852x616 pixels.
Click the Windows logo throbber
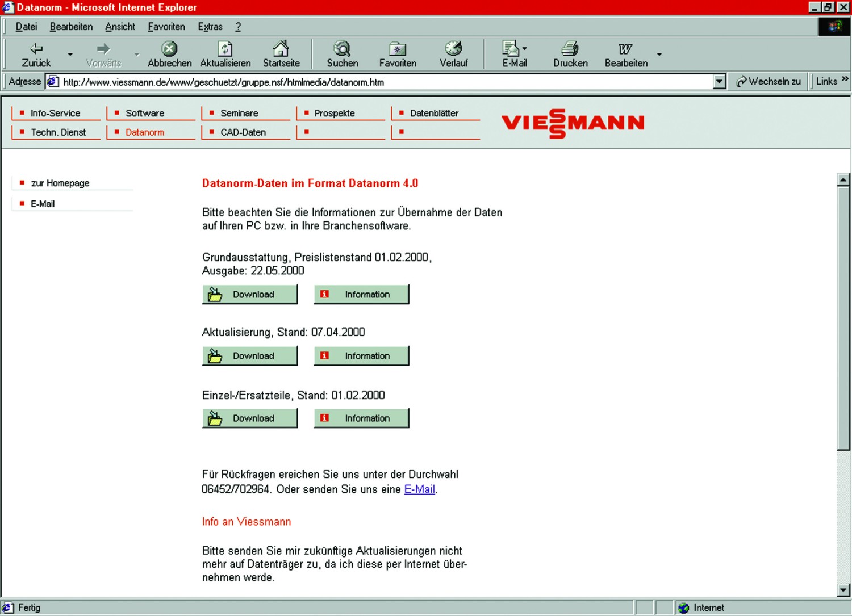tap(834, 26)
